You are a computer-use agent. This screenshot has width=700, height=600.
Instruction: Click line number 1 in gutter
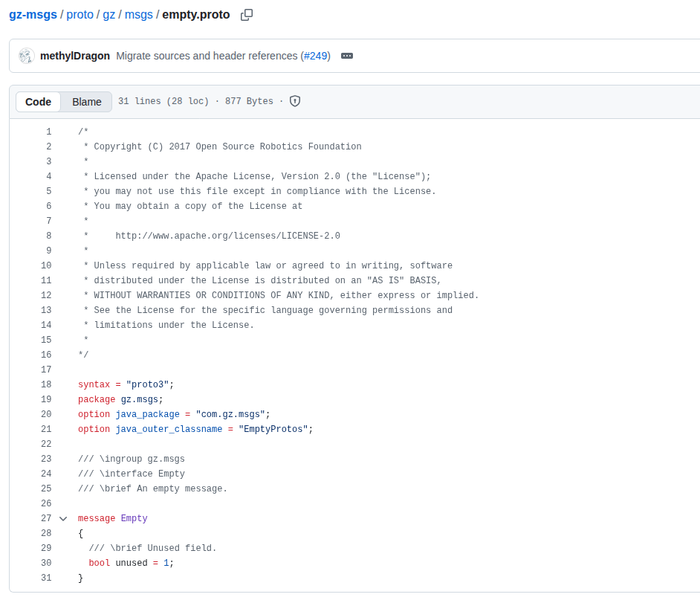48,132
